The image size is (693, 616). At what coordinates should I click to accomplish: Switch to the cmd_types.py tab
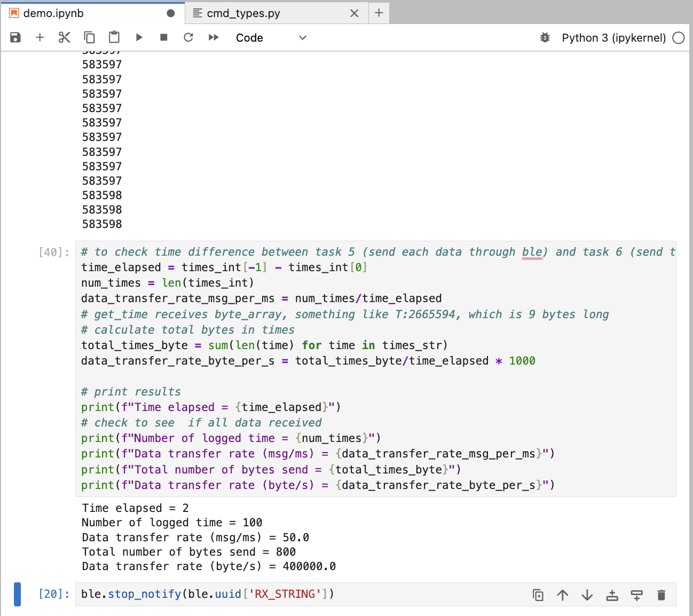pyautogui.click(x=243, y=13)
